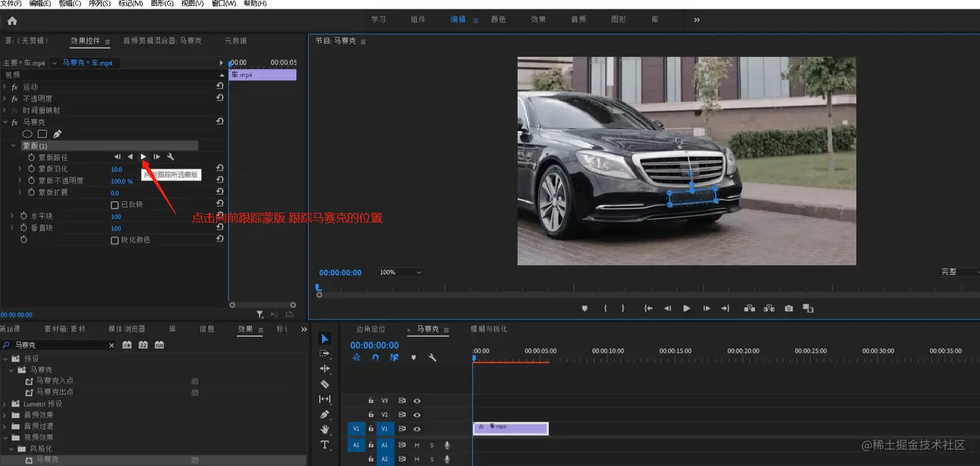Open the 完整 playback resolution dropdown
Screen dimensions: 980x466
[x=959, y=272]
